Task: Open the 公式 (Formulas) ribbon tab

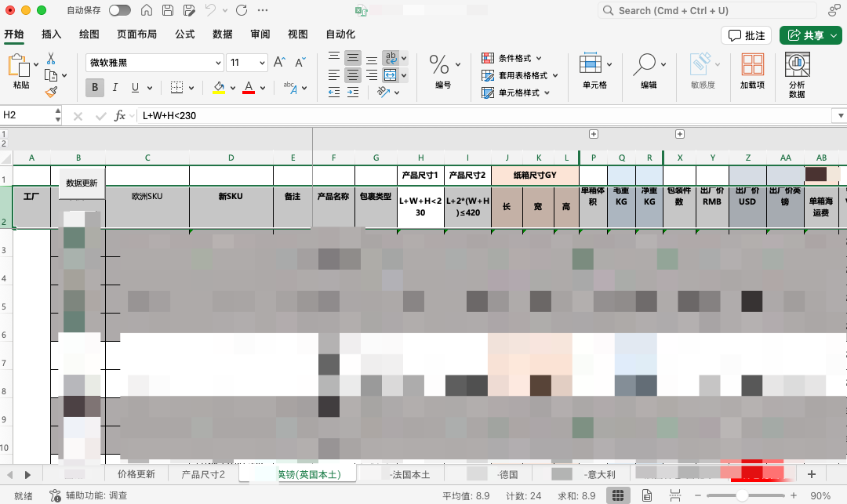Action: [184, 34]
